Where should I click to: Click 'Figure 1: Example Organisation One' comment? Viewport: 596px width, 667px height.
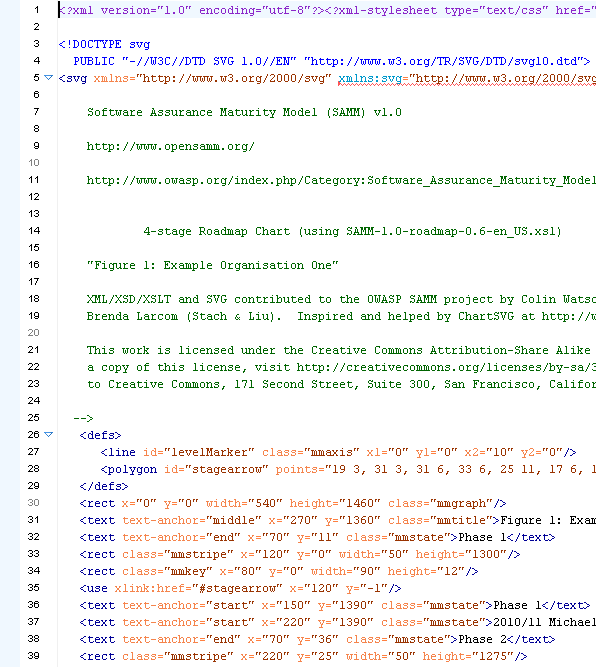[213, 265]
